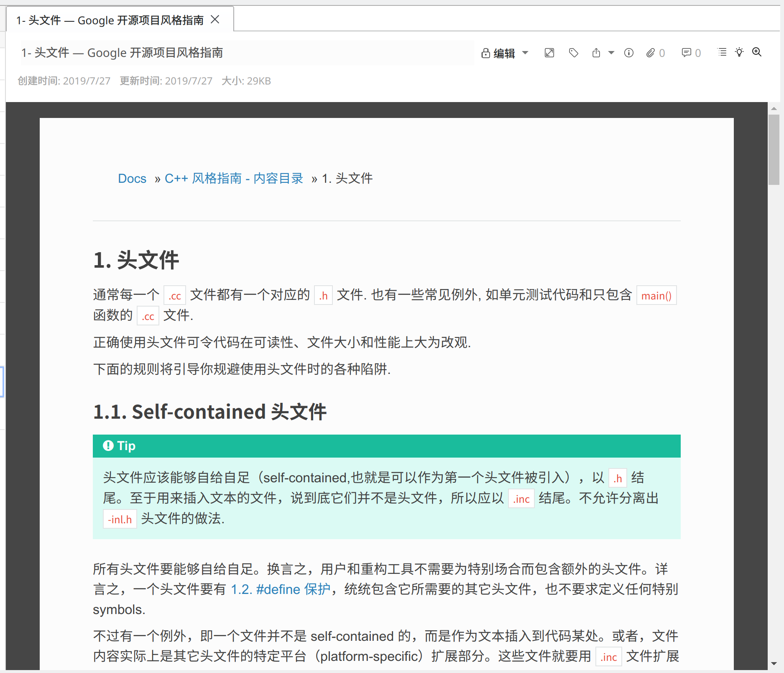
Task: Toggle the lightbulb reading mode icon
Action: 739,52
